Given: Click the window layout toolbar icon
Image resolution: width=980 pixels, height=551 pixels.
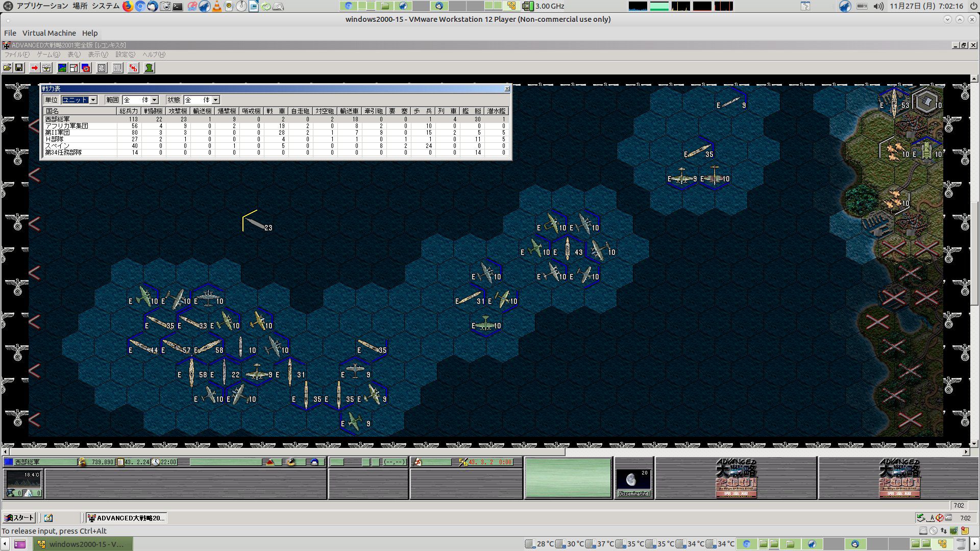Looking at the screenshot, I should pyautogui.click(x=74, y=68).
